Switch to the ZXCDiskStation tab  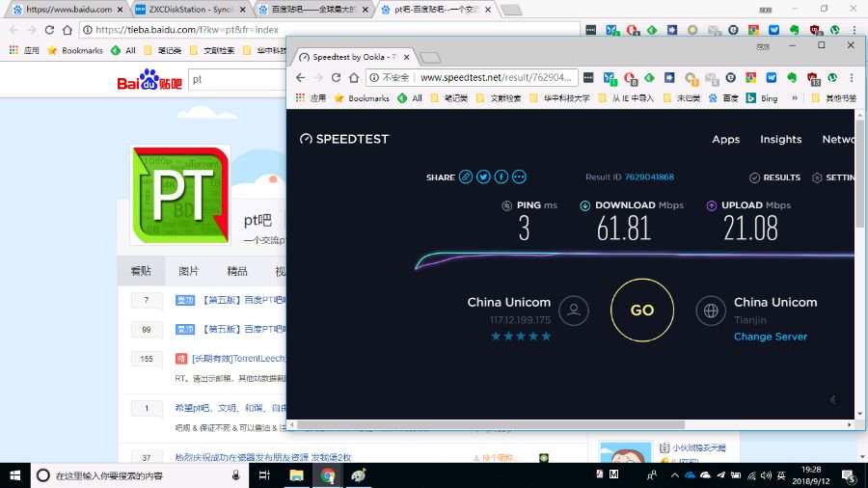pyautogui.click(x=189, y=10)
